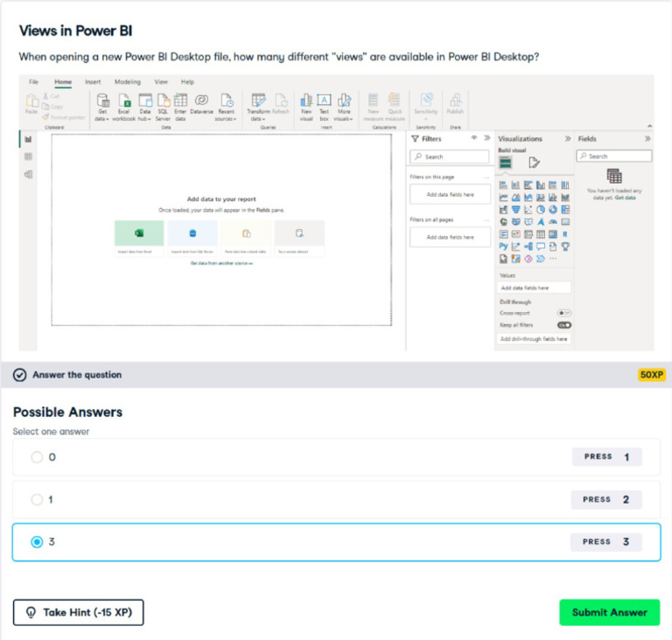Toggle the Filters pane eye visibility icon

tap(474, 138)
